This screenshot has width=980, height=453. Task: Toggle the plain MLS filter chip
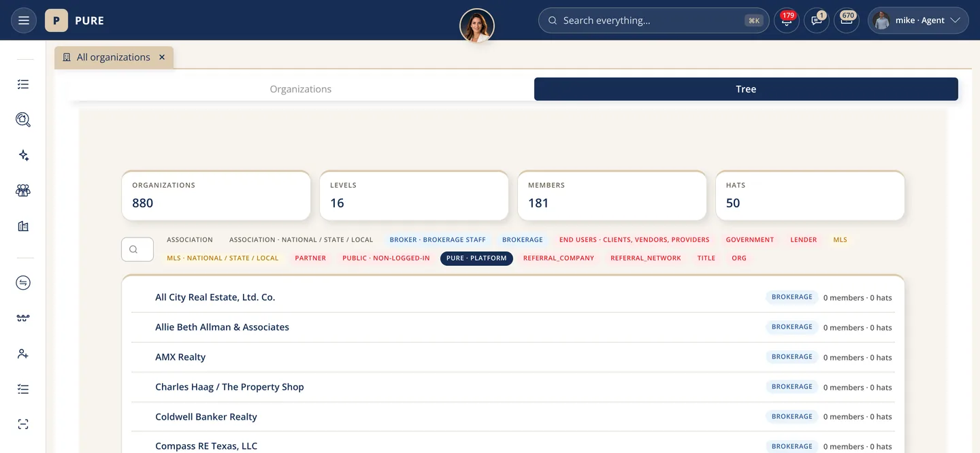(840, 239)
